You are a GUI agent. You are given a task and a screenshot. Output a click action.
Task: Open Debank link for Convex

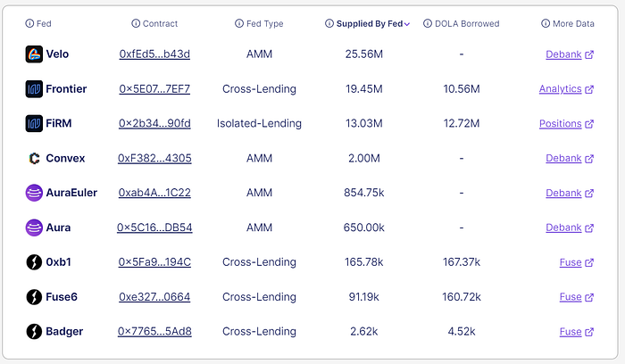click(563, 159)
